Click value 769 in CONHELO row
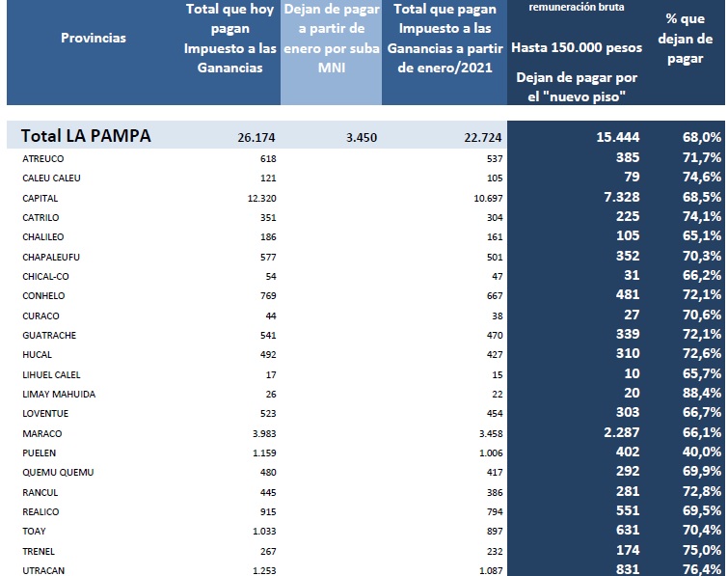Screen dimensions: 728x576 coord(268,296)
